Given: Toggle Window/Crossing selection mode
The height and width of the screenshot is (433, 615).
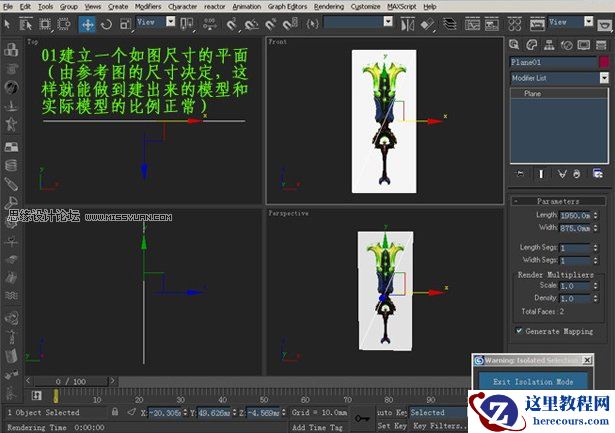Looking at the screenshot, I should pyautogui.click(x=64, y=24).
